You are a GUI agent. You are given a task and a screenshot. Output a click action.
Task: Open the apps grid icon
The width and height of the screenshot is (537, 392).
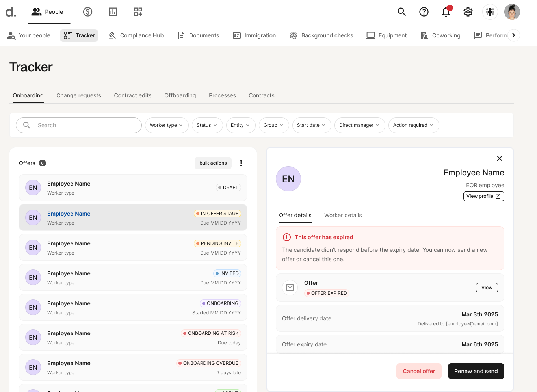tap(138, 12)
